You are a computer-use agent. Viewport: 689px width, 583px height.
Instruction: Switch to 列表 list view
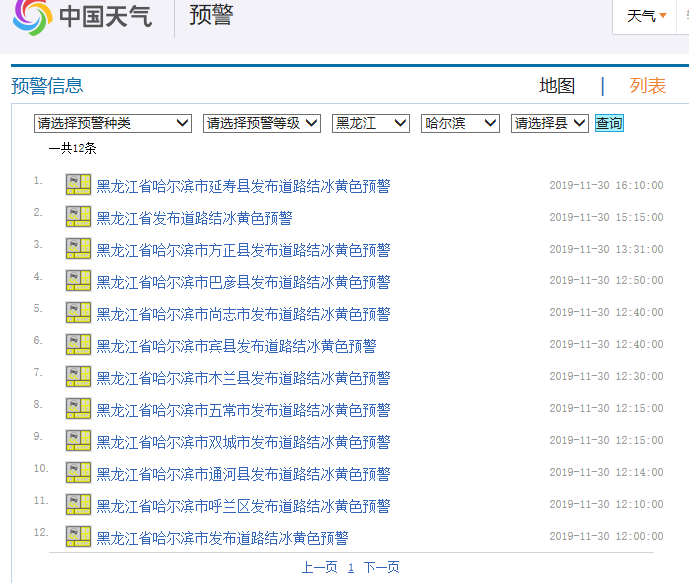click(x=648, y=86)
